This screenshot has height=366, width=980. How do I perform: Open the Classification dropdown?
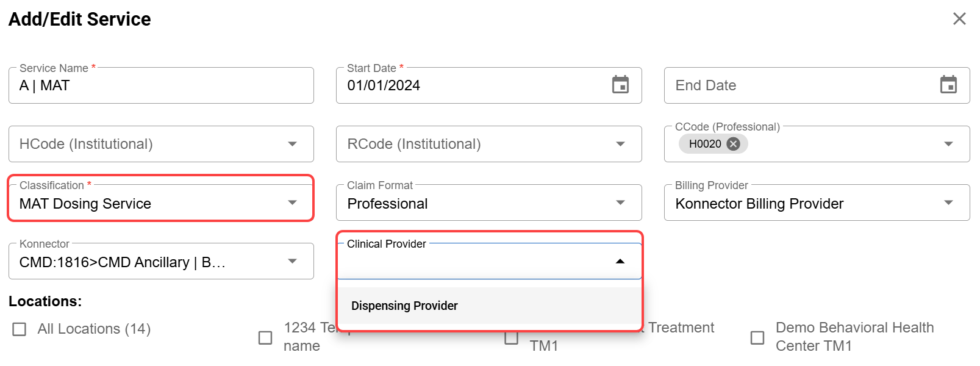pyautogui.click(x=292, y=203)
